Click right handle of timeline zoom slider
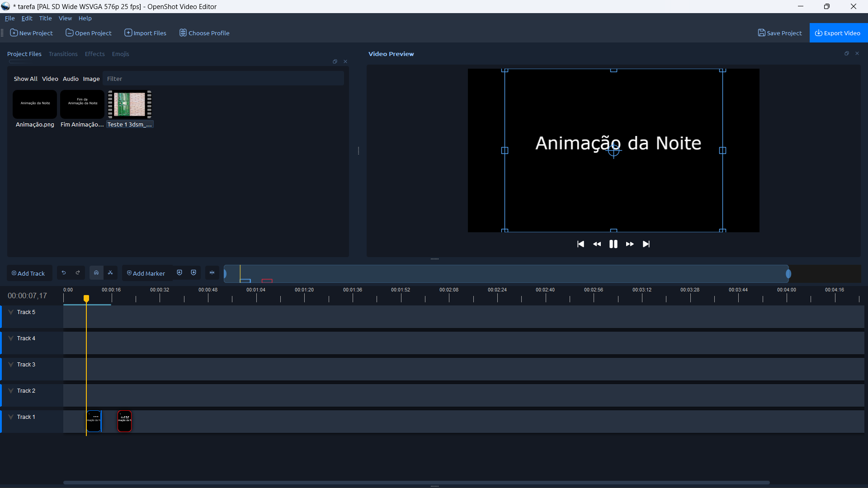The width and height of the screenshot is (868, 488). (x=788, y=274)
